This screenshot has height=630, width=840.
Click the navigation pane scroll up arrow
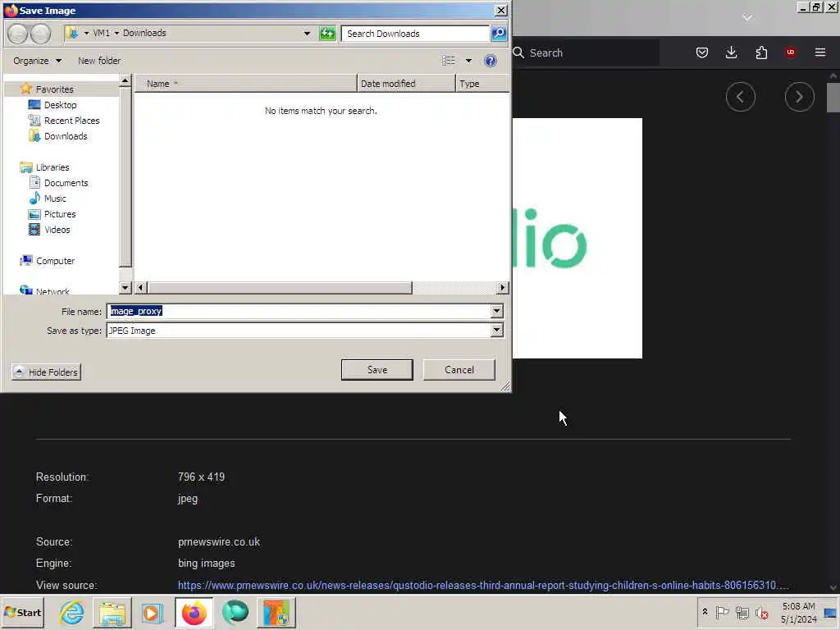point(125,81)
